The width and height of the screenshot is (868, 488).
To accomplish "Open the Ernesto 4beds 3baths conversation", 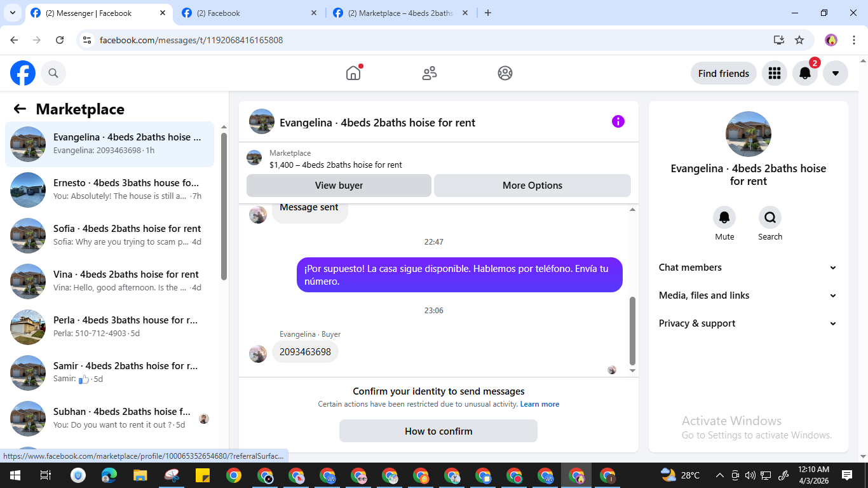I will pyautogui.click(x=109, y=190).
